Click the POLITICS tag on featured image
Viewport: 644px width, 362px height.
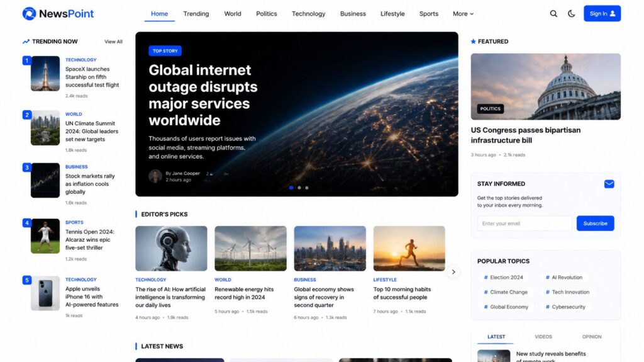click(491, 108)
